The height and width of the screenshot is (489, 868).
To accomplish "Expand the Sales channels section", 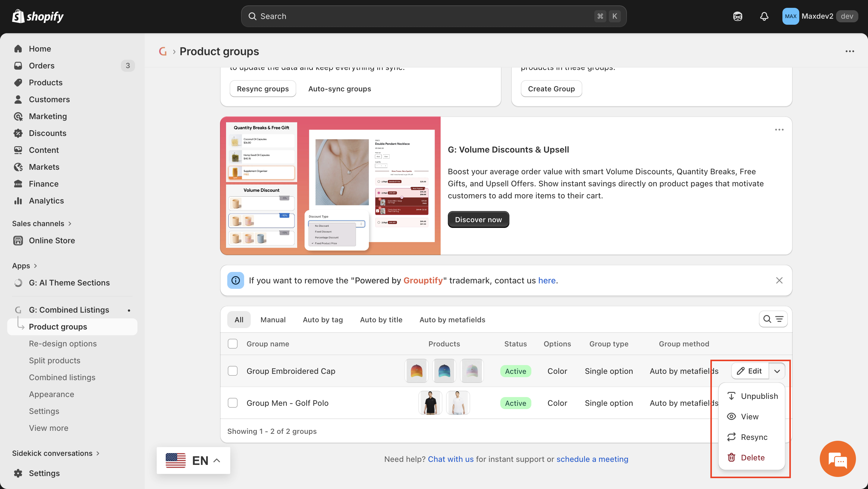I will 42,223.
